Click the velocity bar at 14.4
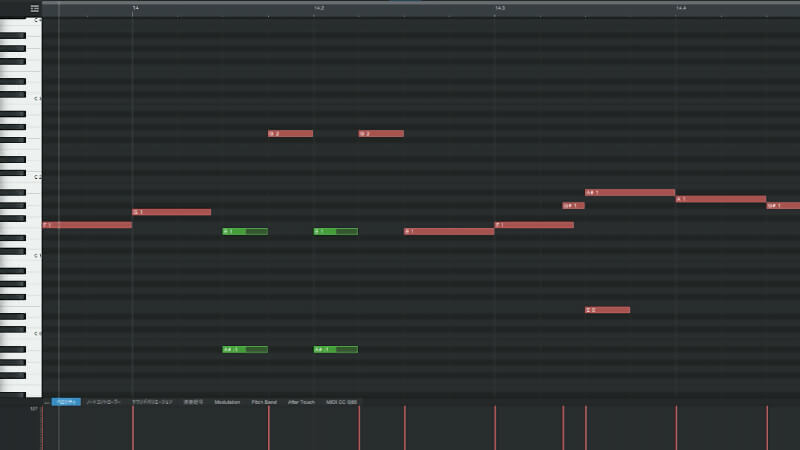 click(x=677, y=428)
